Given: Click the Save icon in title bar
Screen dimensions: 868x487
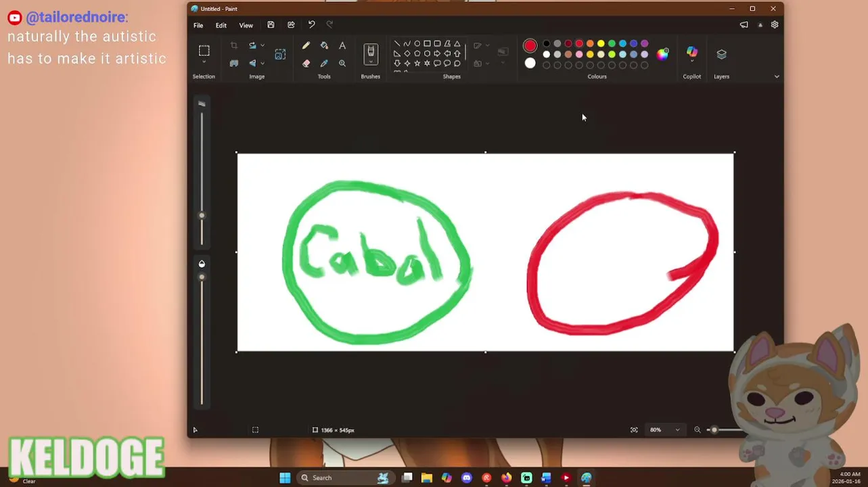Looking at the screenshot, I should coord(271,25).
